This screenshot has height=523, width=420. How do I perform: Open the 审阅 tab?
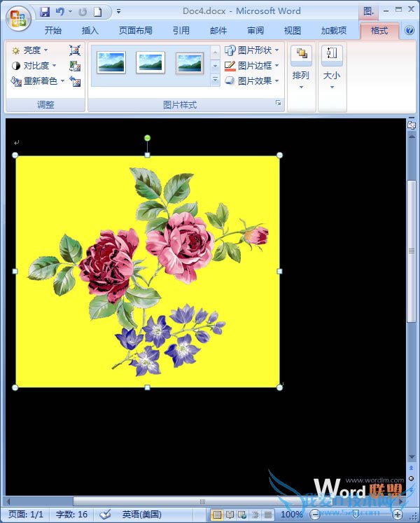coord(255,31)
